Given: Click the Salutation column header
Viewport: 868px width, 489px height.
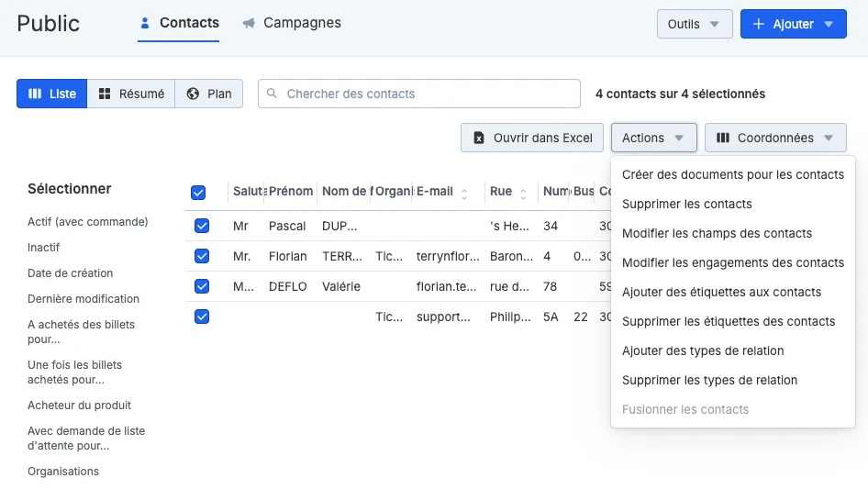Looking at the screenshot, I should [x=248, y=191].
